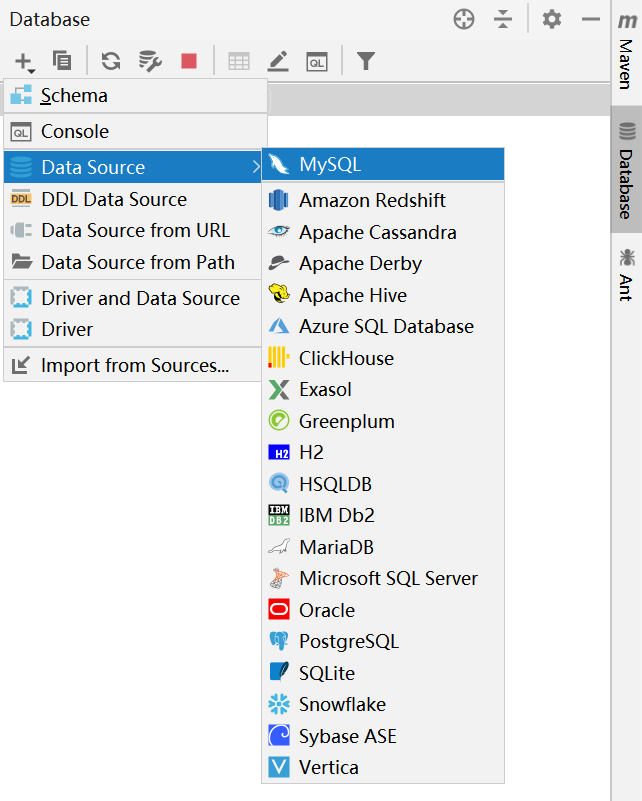Select the Schema menu entry
This screenshot has height=801, width=642.
tap(74, 96)
